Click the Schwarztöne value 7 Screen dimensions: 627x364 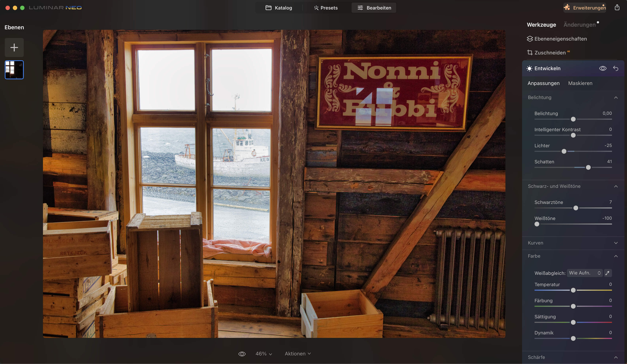pyautogui.click(x=611, y=202)
